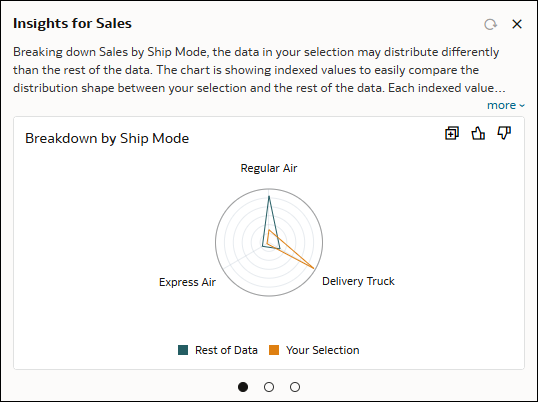Add the insight chart to canvas
Screen dimensions: 538x402
(452, 133)
